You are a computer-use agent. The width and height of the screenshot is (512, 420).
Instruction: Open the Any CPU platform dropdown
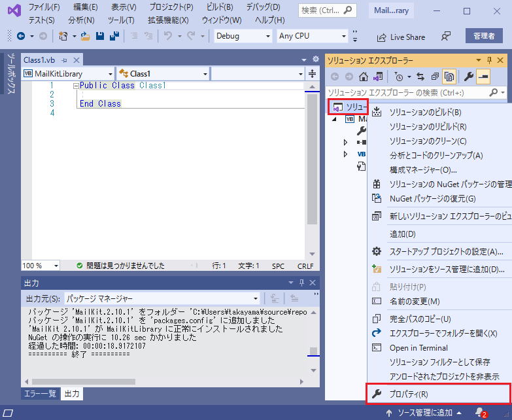[312, 36]
